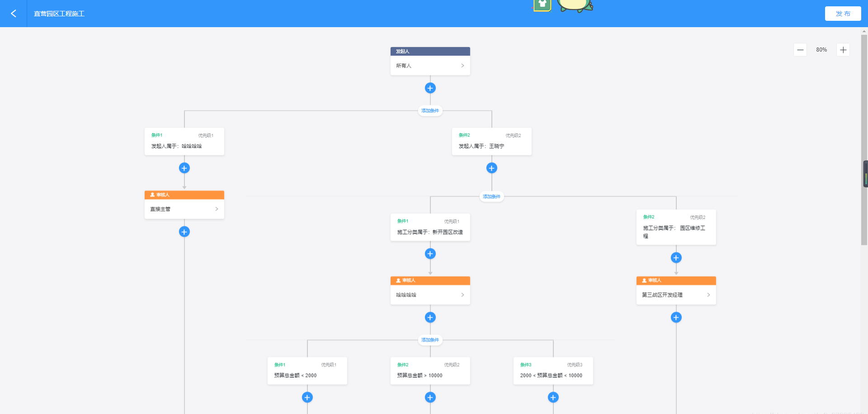
Task: Click plus icon below 预算总金额 < 2000 condition
Action: click(307, 397)
